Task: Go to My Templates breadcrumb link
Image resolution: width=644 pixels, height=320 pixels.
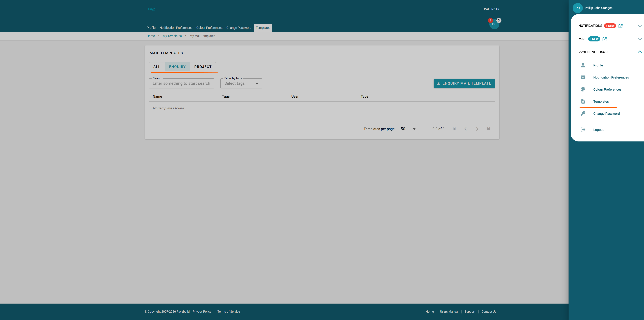Action: tap(172, 36)
